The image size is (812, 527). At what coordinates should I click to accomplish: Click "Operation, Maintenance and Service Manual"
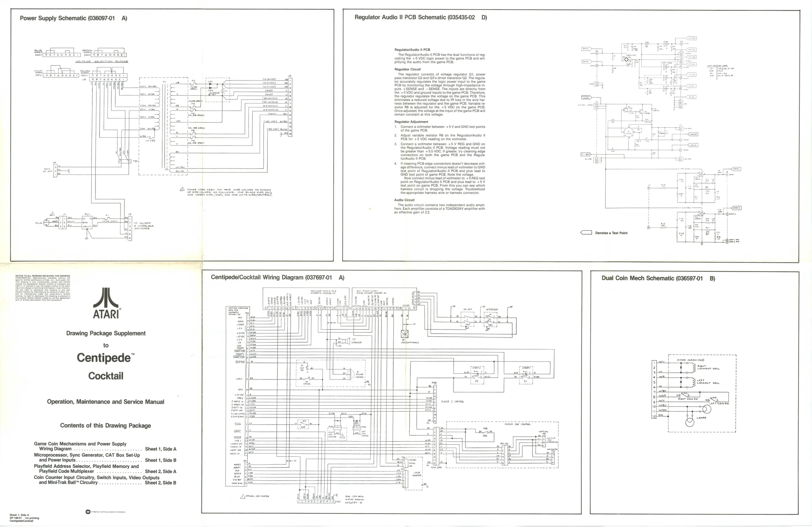tap(105, 402)
